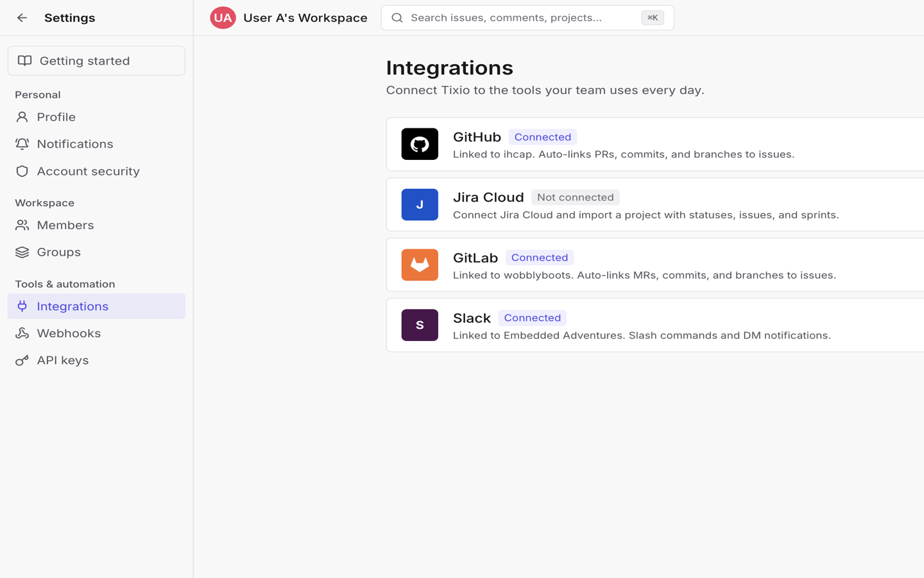924x578 pixels.
Task: Click the Profile person icon
Action: (x=22, y=117)
